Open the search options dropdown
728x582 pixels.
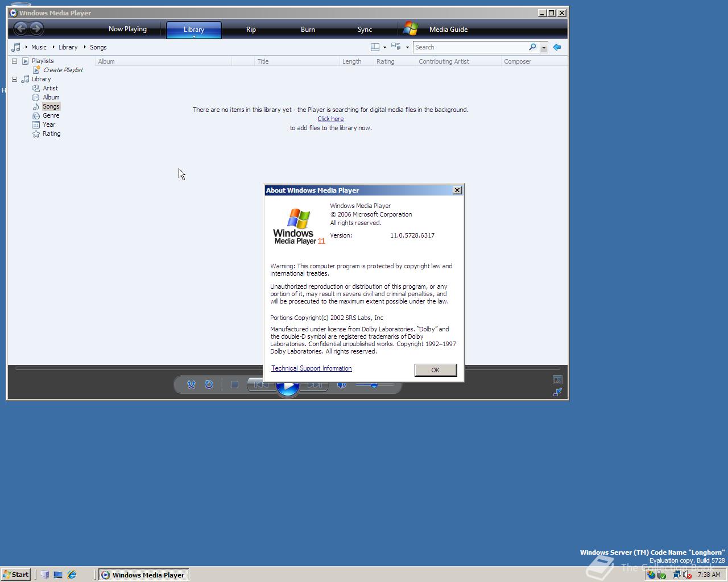(544, 47)
